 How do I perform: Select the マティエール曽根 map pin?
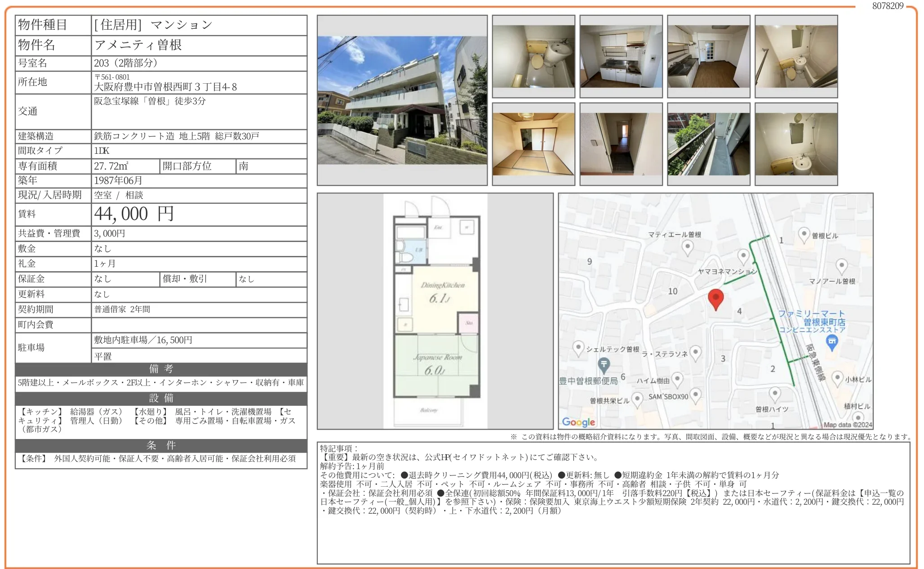688,246
